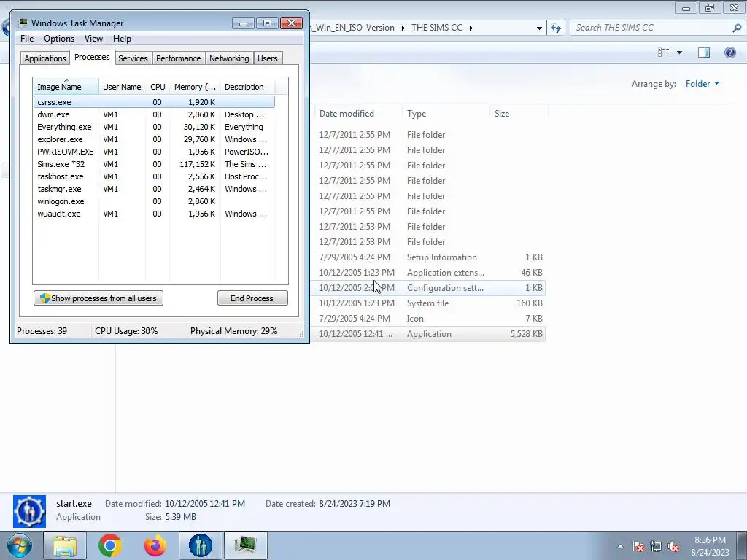
Task: Select the System file 160 KB row
Action: [x=429, y=303]
